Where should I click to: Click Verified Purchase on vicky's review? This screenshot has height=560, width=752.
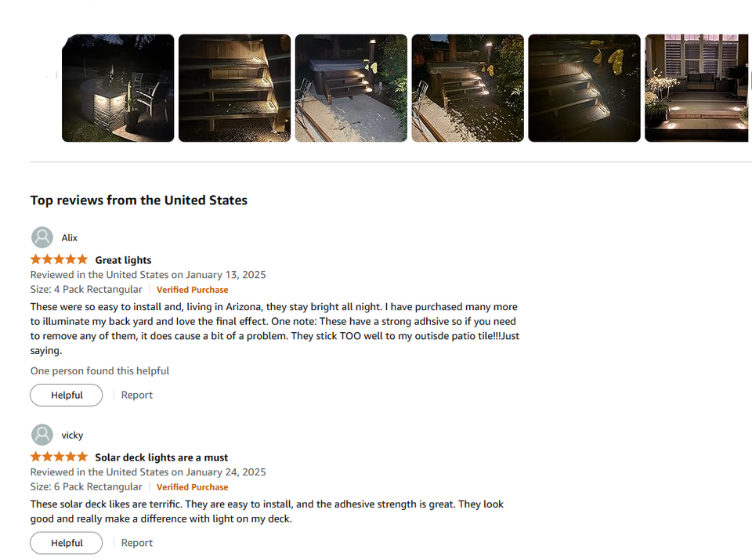tap(192, 487)
